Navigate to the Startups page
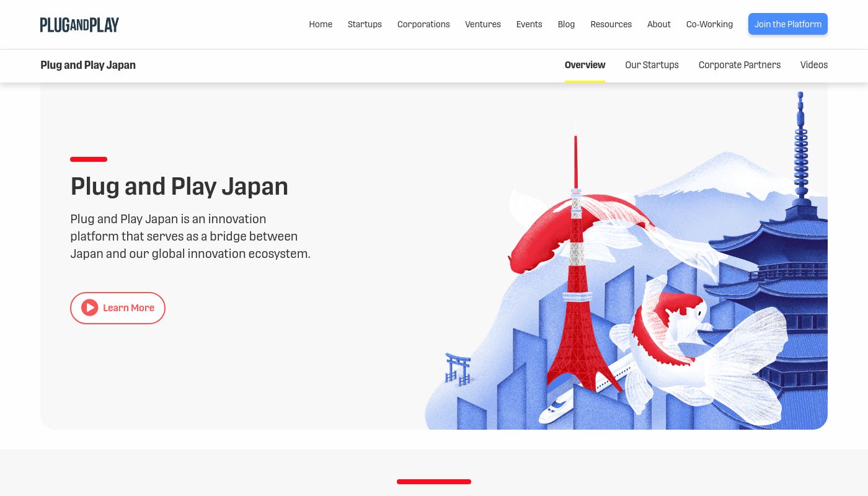868x496 pixels. pyautogui.click(x=365, y=24)
